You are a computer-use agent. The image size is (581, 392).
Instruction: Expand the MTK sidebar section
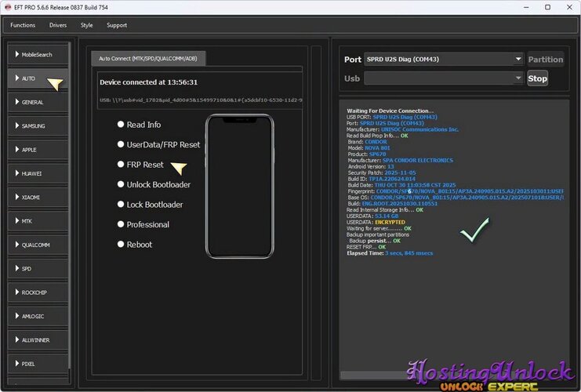pos(38,221)
